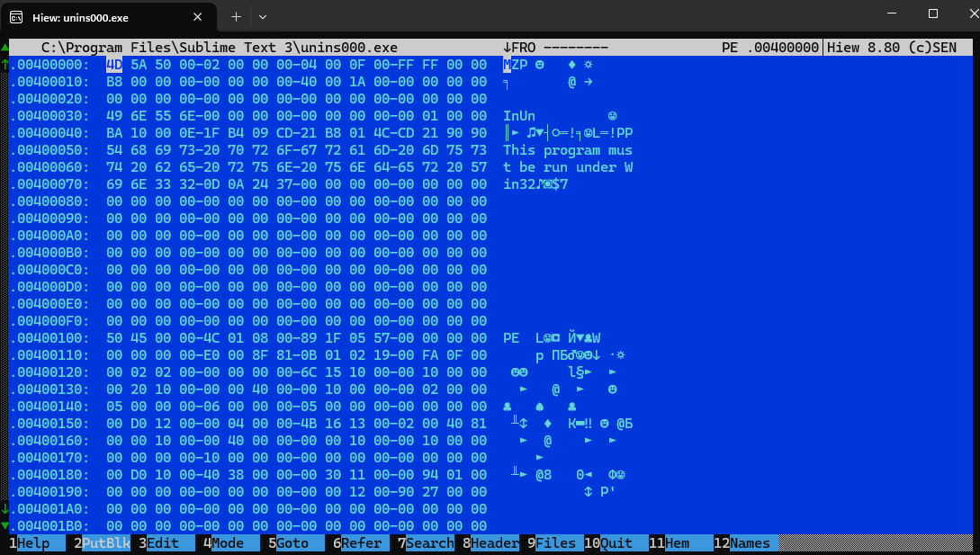Click 6 Refer function key
The width and height of the screenshot is (980, 555).
(x=361, y=543)
